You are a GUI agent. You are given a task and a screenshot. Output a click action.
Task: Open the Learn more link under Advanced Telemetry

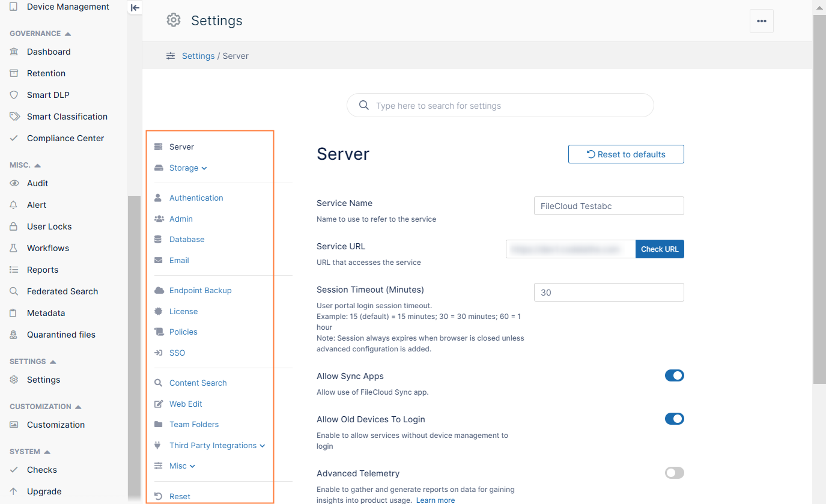pos(435,499)
